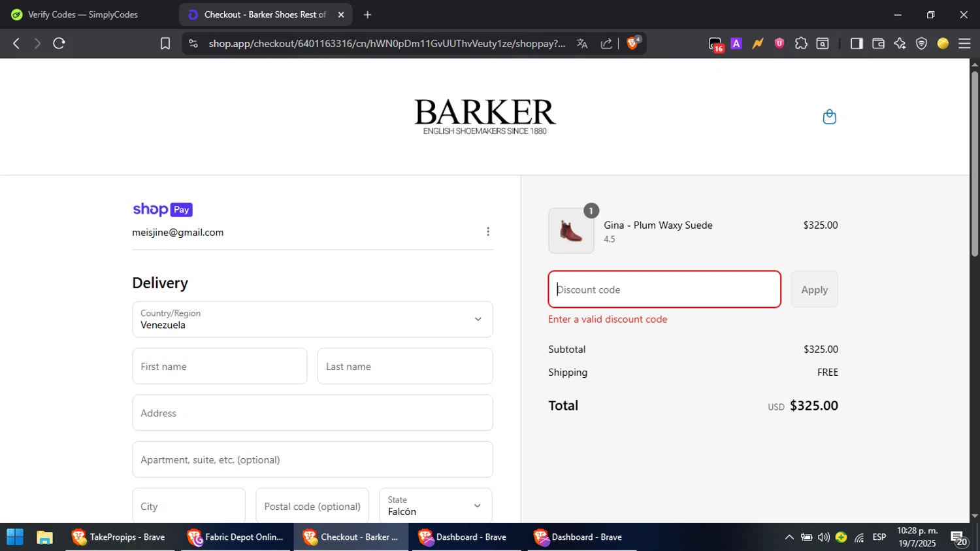Change the ESP keyboard language
The image size is (980, 551).
pos(879,537)
